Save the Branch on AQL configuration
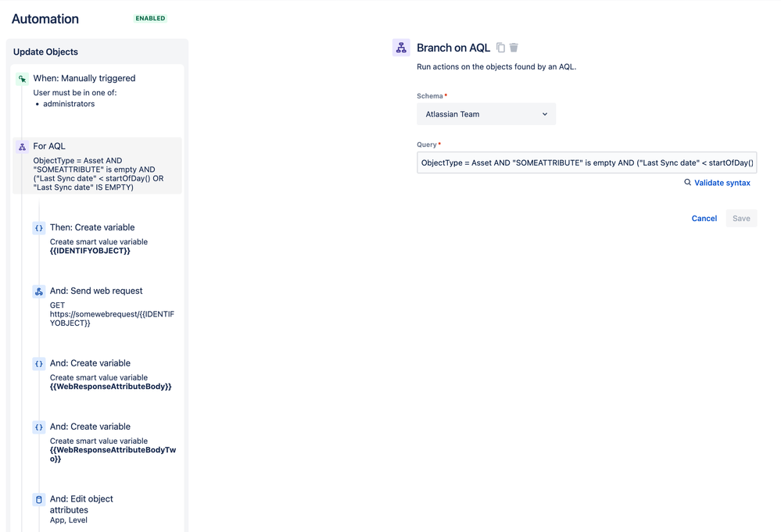781x532 pixels. 740,218
